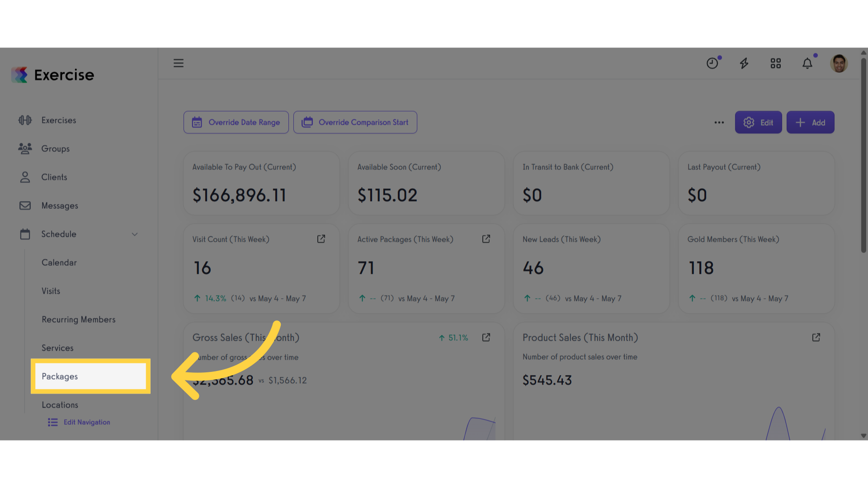868x488 pixels.
Task: Open the hamburger menu icon
Action: [179, 63]
